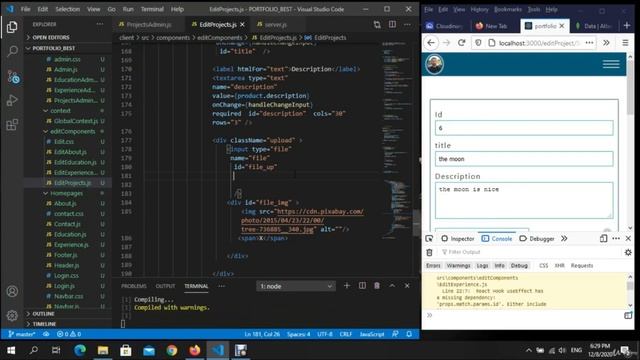Click the devtools element picker icon
Viewport: 640px width, 360px height.
[429, 238]
